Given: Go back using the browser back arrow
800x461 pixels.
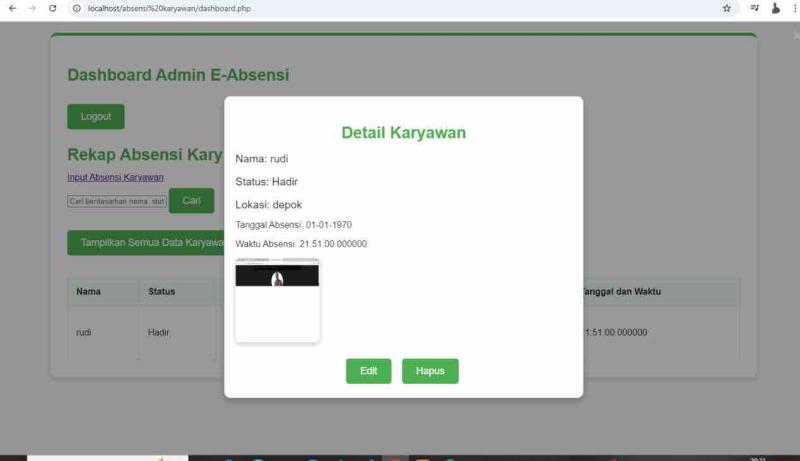Looking at the screenshot, I should [12, 8].
